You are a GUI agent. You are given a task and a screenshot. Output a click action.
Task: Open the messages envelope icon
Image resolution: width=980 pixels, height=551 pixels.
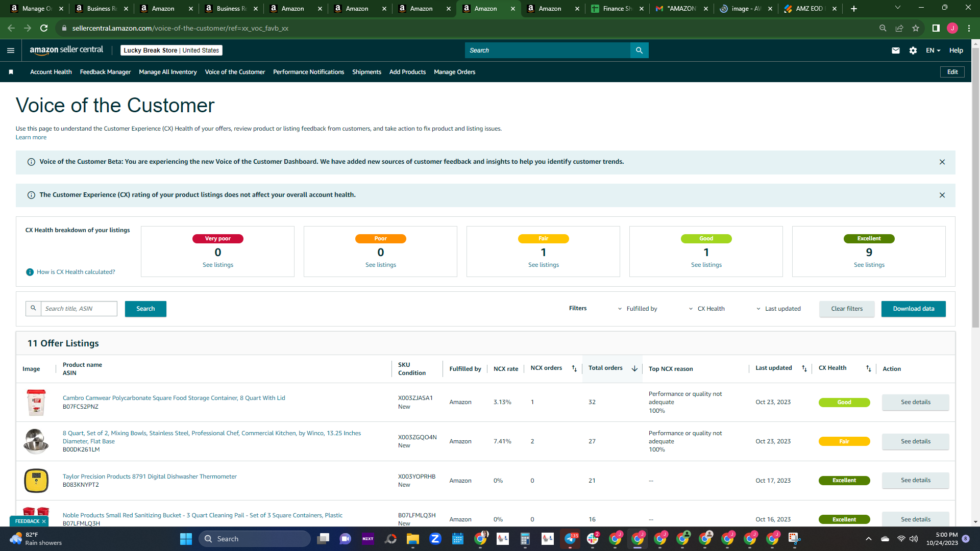(896, 51)
